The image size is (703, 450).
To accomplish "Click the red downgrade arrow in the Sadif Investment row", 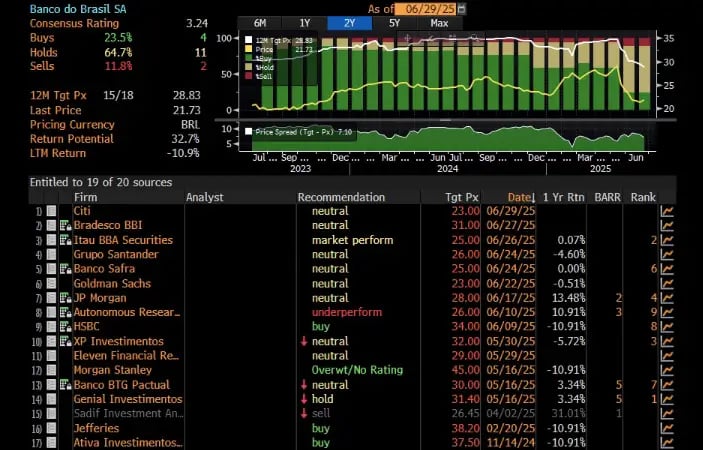I will tap(304, 414).
